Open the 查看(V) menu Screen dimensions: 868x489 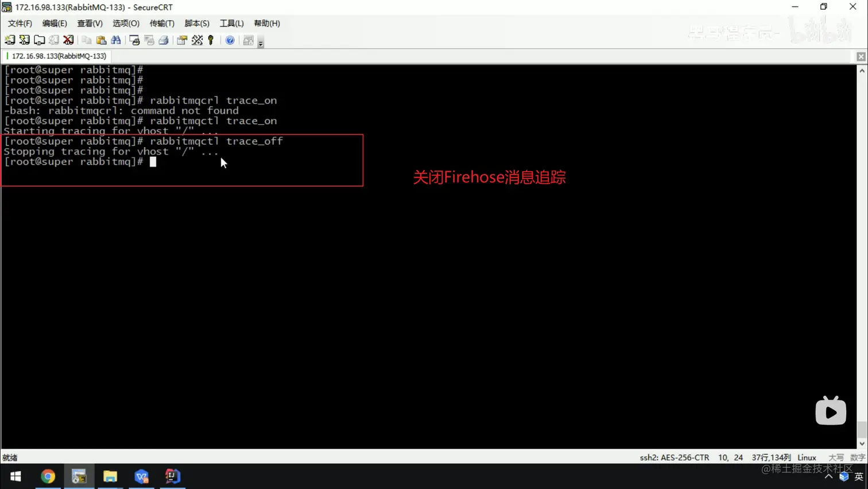[90, 24]
